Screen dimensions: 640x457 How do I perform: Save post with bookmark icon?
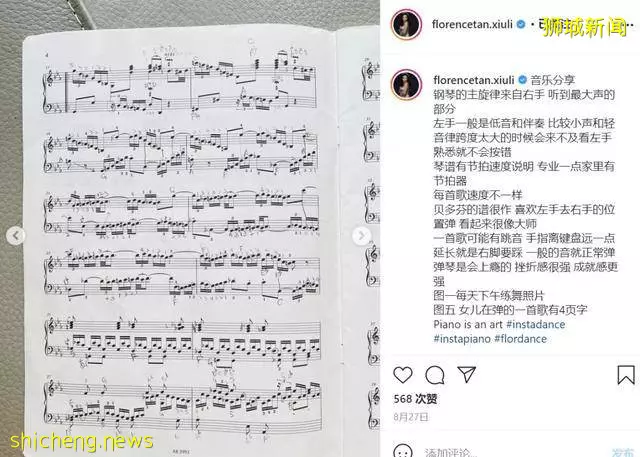point(626,375)
